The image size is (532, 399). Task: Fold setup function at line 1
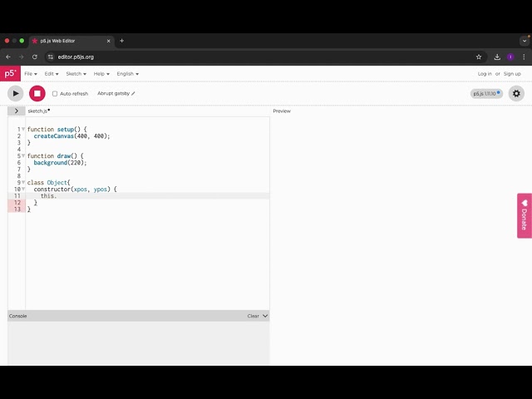pos(23,129)
